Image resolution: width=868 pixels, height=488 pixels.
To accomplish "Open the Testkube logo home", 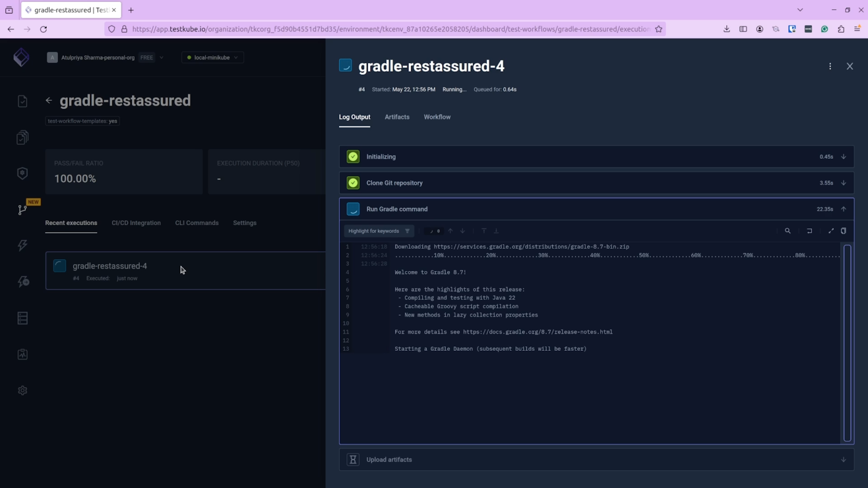I will [21, 57].
